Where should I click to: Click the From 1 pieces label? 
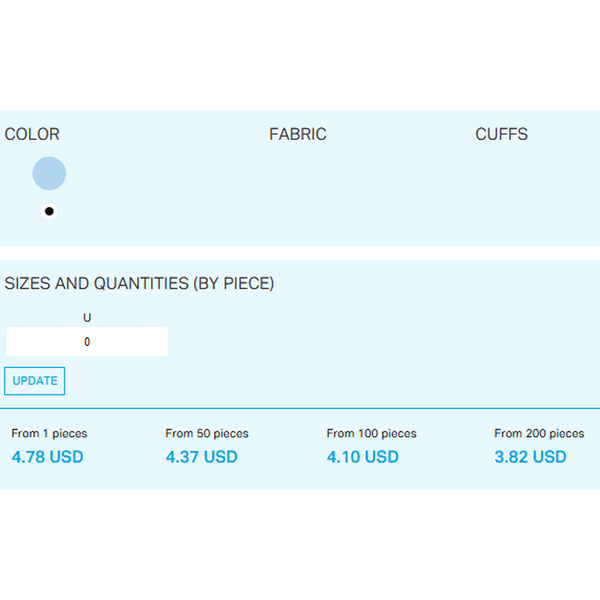(x=49, y=434)
